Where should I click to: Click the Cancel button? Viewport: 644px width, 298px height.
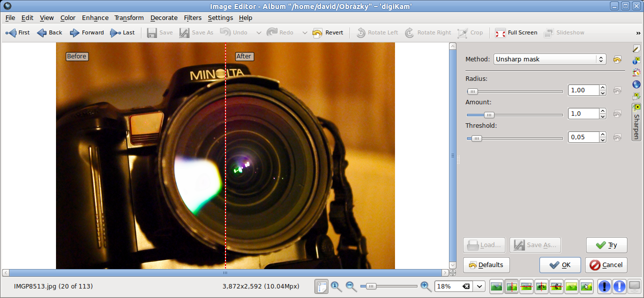click(x=606, y=265)
